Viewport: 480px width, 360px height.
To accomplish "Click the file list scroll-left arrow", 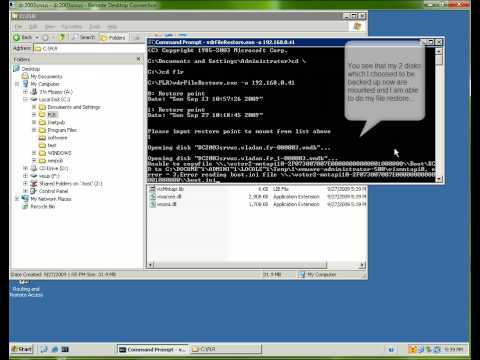I will (151, 265).
